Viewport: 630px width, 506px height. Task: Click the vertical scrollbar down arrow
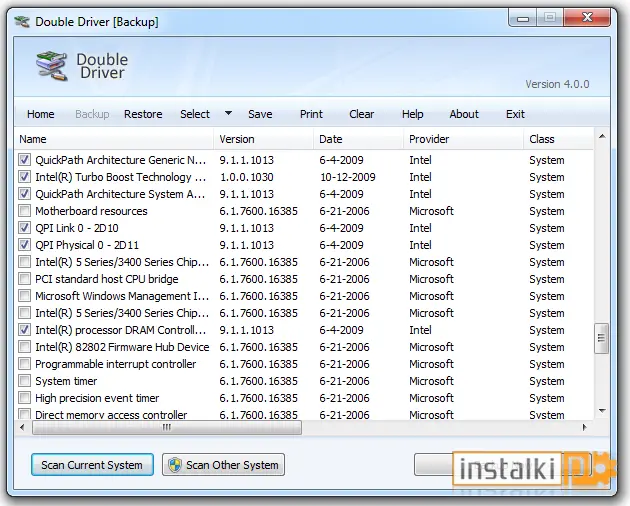click(602, 411)
